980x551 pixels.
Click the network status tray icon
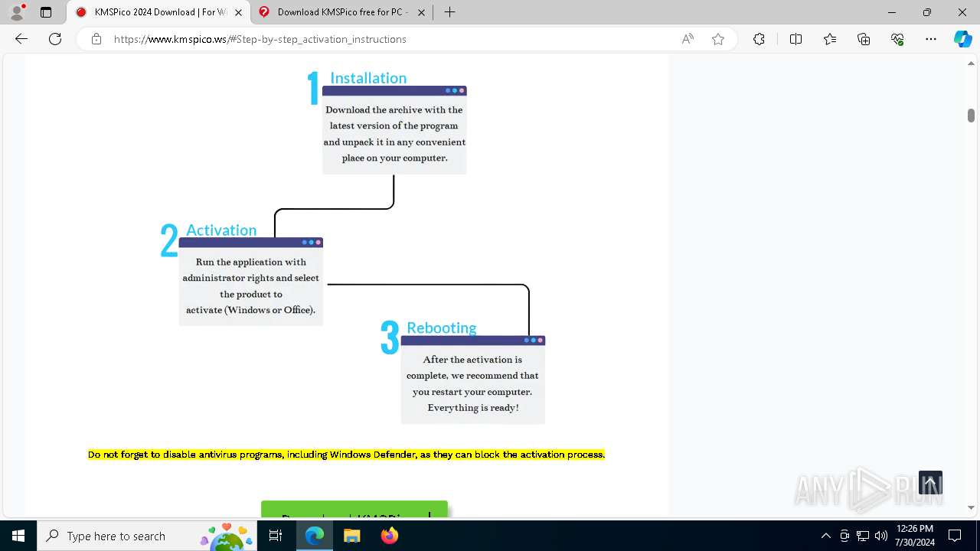[863, 536]
